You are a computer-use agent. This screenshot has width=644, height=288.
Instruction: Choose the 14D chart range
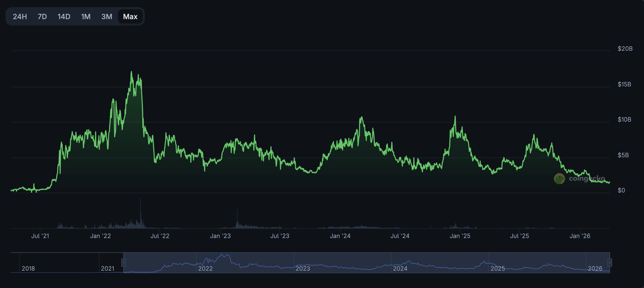click(64, 17)
